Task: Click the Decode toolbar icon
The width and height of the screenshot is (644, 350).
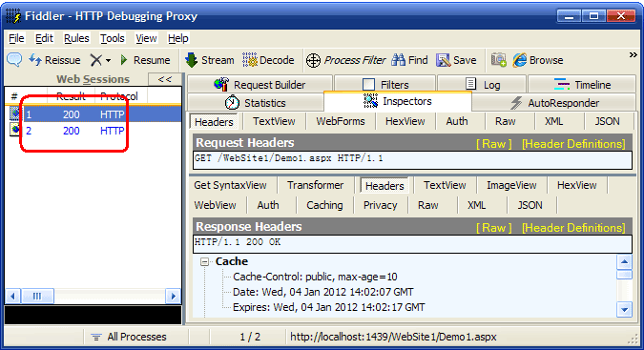Action: (x=249, y=60)
